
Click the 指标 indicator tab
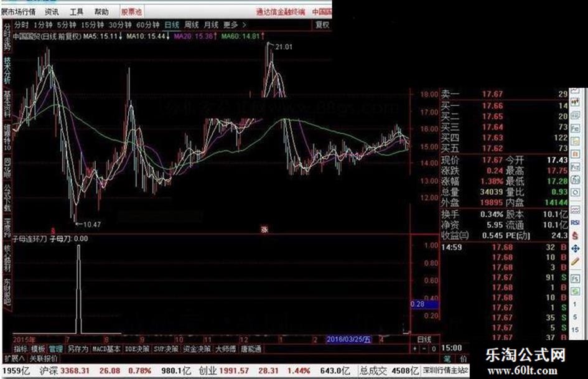21,349
